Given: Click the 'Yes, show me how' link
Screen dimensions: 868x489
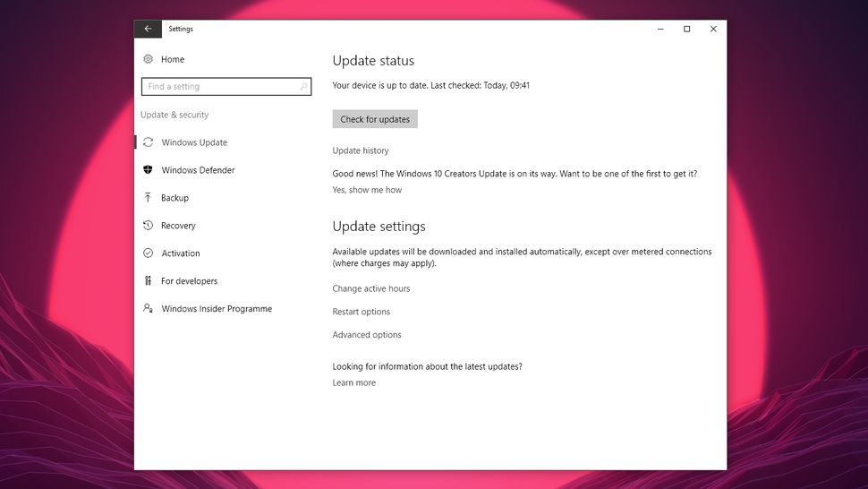Looking at the screenshot, I should point(367,190).
